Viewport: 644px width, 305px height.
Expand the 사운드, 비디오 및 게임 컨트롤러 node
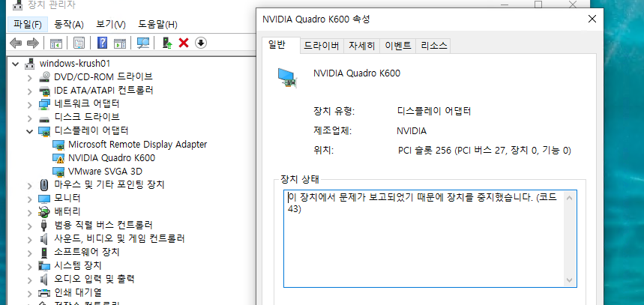click(29, 239)
